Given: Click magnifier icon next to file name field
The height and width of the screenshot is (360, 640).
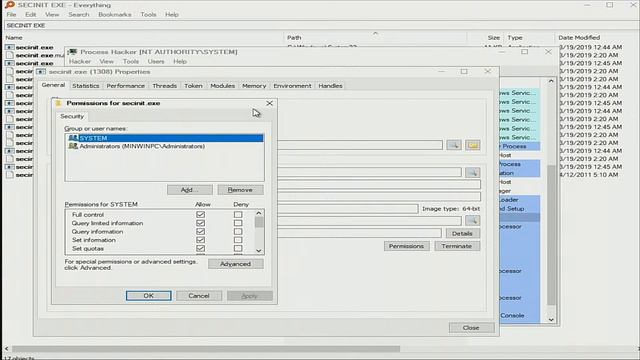Looking at the screenshot, I should 453,145.
